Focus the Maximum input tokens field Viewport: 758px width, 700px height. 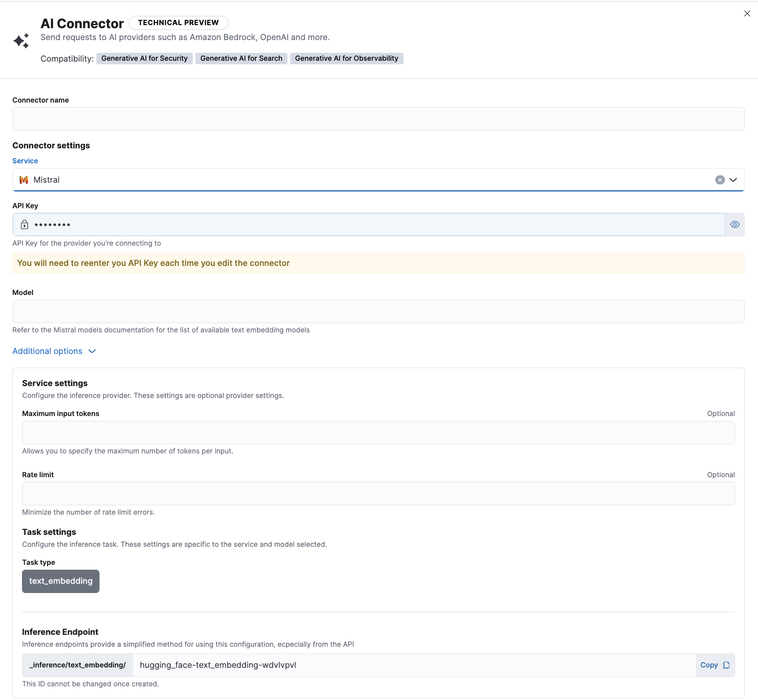click(x=378, y=432)
